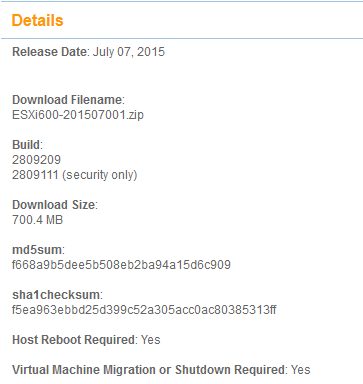Click the Download Filename label
The image size is (363, 384).
(67, 100)
